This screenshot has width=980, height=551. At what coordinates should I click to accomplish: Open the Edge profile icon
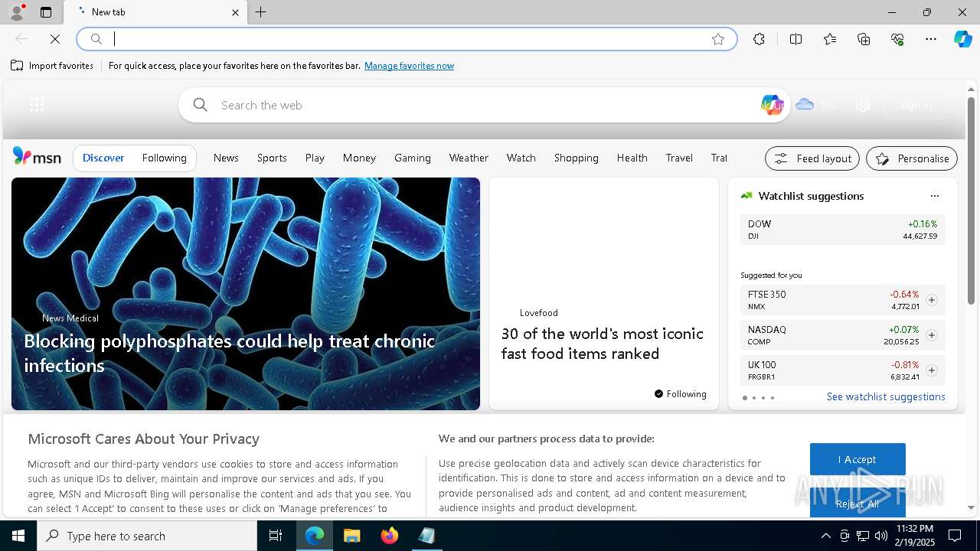[17, 12]
